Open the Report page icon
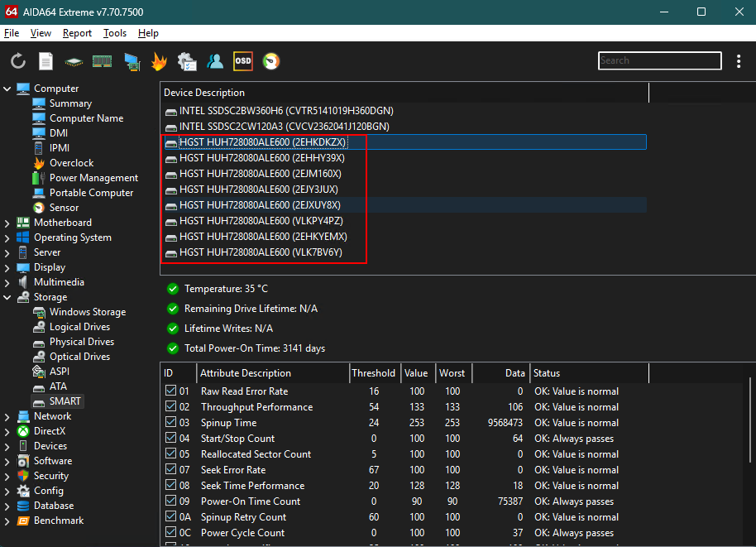The image size is (756, 547). 46,61
